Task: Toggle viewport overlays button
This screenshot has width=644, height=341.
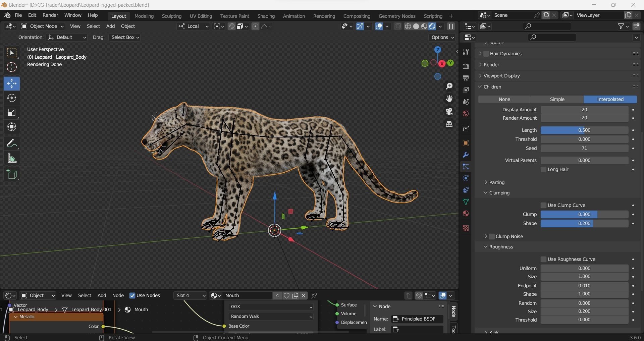Action: [379, 26]
